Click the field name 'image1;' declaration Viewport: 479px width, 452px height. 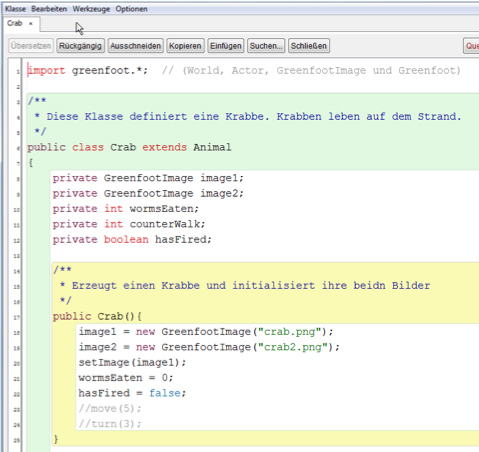click(x=222, y=178)
